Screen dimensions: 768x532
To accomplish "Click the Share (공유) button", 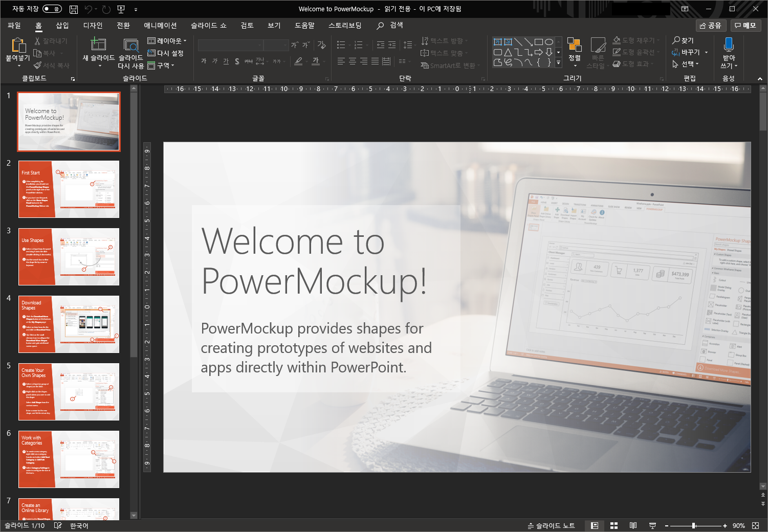I will pos(711,25).
